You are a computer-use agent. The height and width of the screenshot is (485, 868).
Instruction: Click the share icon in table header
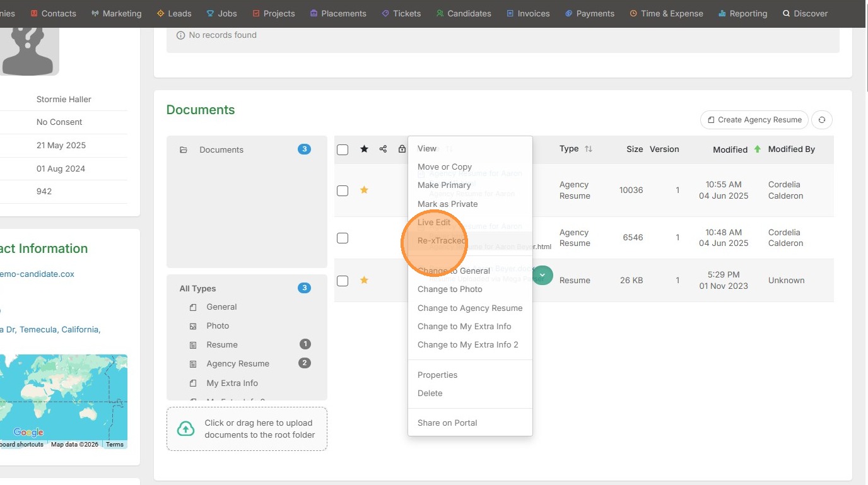383,149
